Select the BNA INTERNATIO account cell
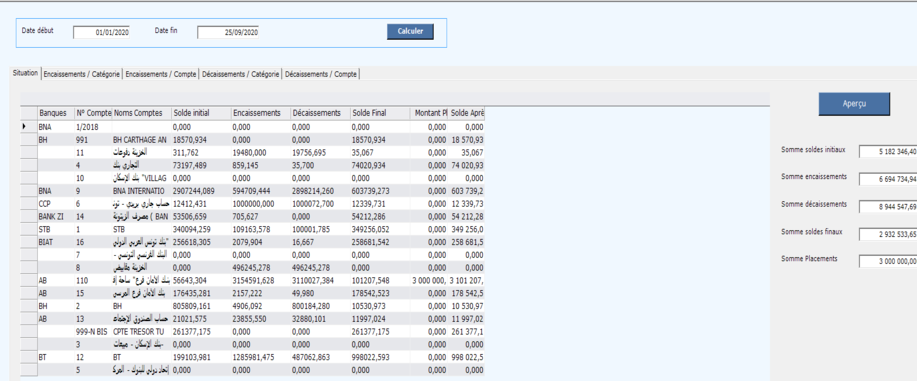 coord(141,191)
